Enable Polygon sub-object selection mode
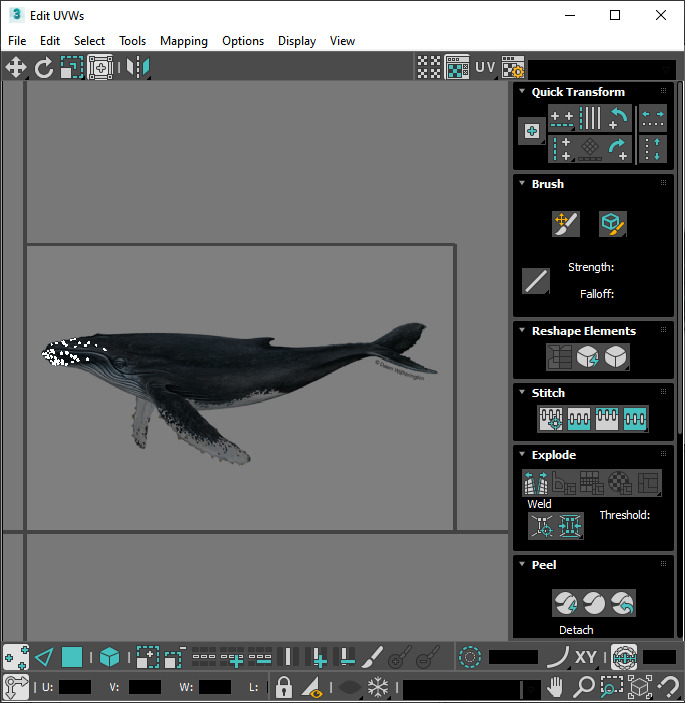685x703 pixels. (72, 658)
